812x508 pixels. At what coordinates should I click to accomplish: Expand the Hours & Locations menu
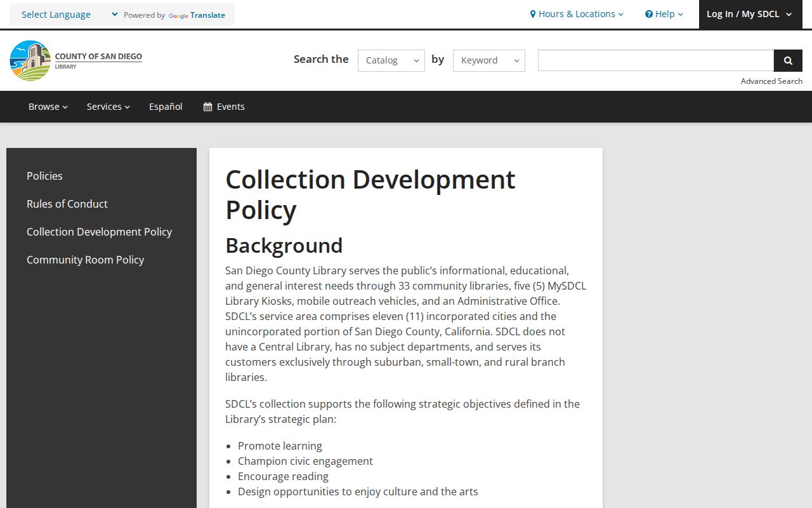tap(577, 14)
